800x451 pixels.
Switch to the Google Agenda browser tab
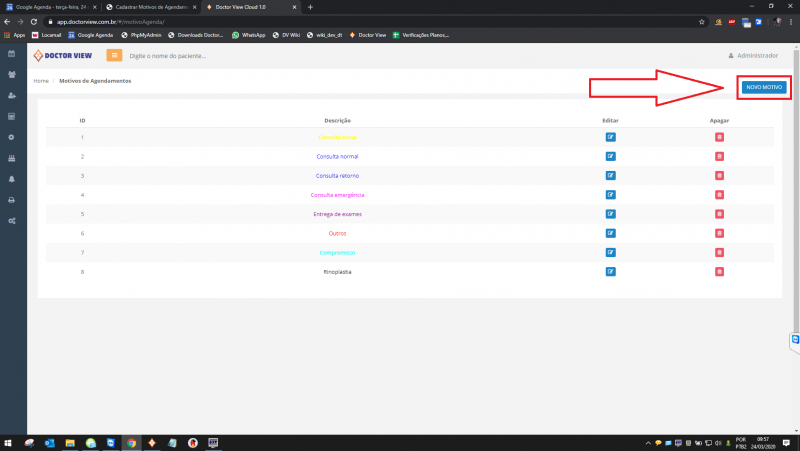coord(46,7)
